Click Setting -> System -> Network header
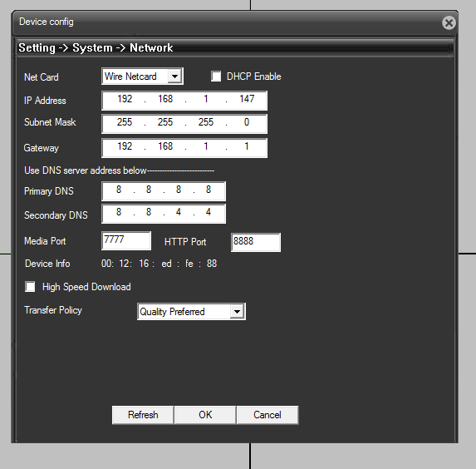The height and width of the screenshot is (469, 476). click(x=96, y=47)
